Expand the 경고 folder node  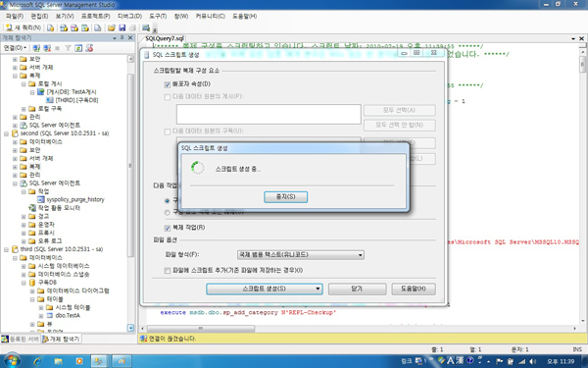coord(24,217)
